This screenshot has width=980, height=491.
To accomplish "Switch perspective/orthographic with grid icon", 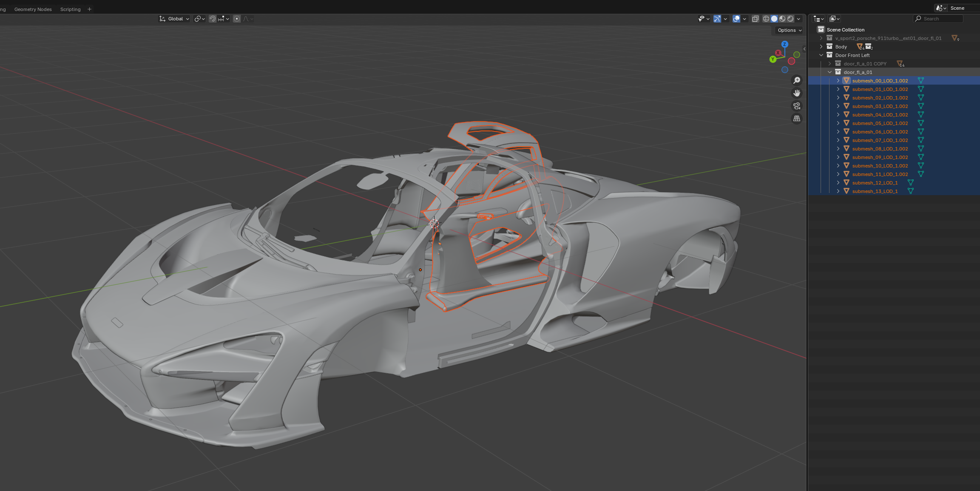I will coord(797,119).
